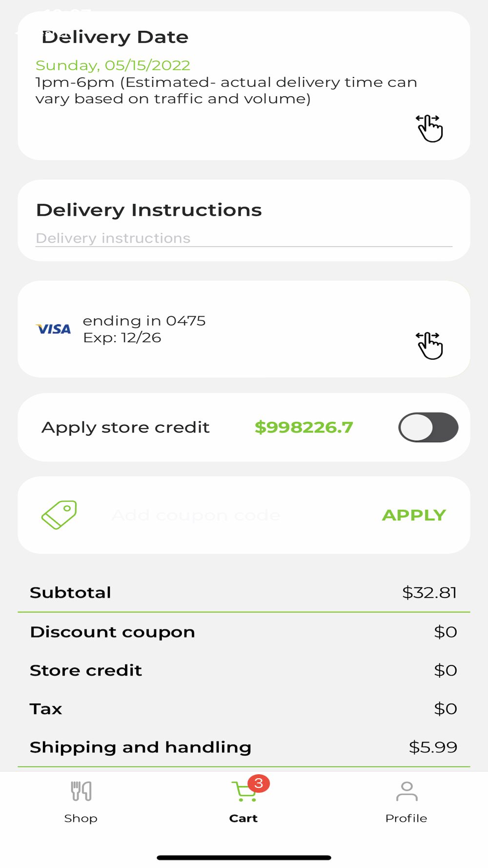
Task: Toggle Apply store credit switch
Action: 428,427
